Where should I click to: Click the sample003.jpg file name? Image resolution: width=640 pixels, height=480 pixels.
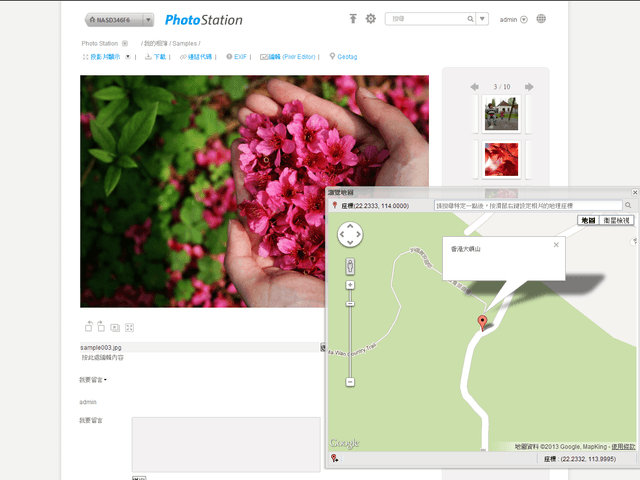coord(101,347)
